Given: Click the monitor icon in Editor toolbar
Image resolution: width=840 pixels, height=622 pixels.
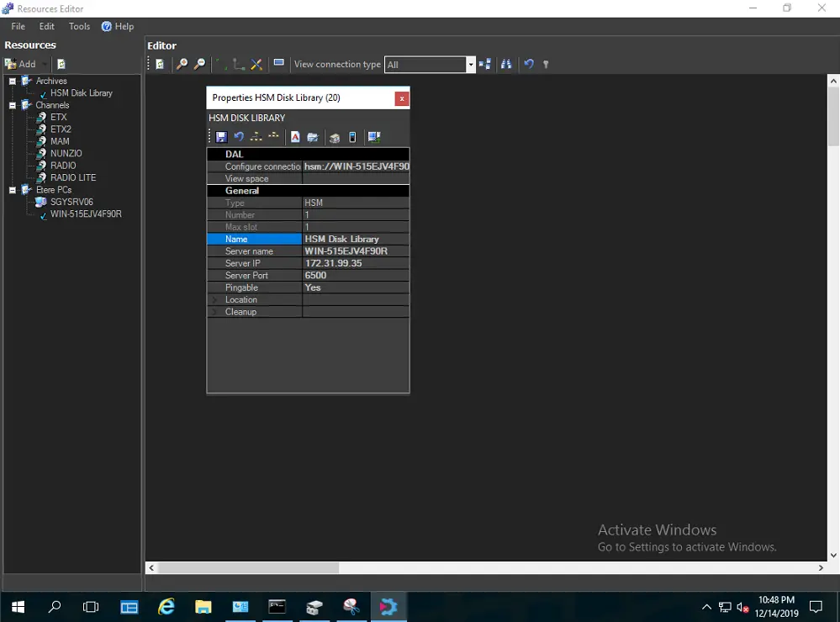Looking at the screenshot, I should pos(278,64).
